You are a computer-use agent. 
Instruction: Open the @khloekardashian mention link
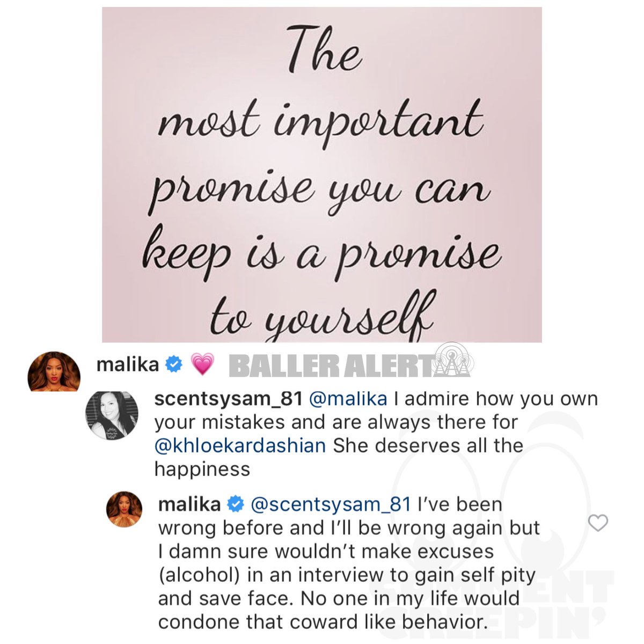coord(240,445)
